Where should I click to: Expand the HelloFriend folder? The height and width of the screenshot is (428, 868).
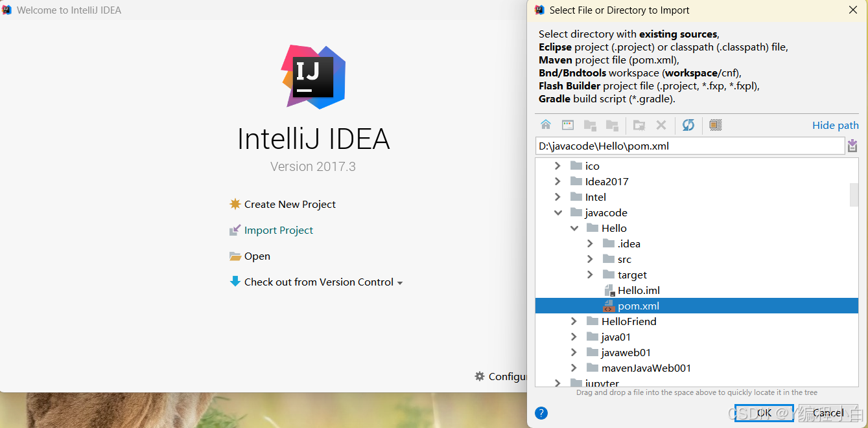(574, 321)
